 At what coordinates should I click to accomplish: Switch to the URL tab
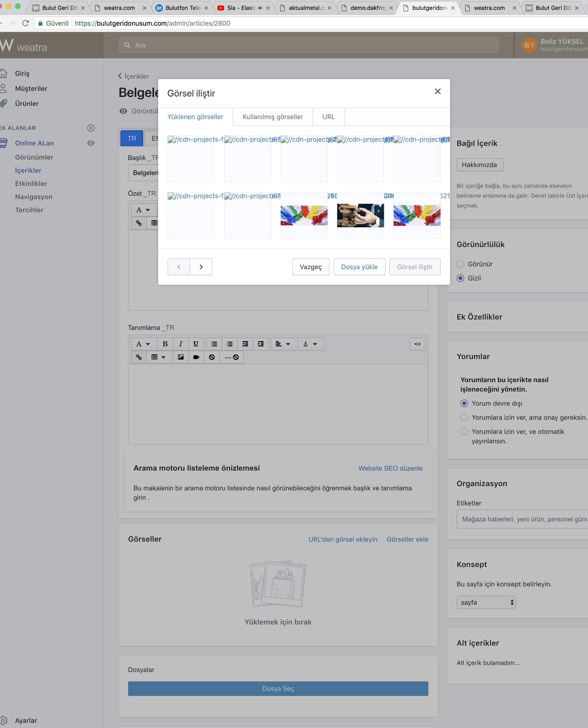coord(328,117)
